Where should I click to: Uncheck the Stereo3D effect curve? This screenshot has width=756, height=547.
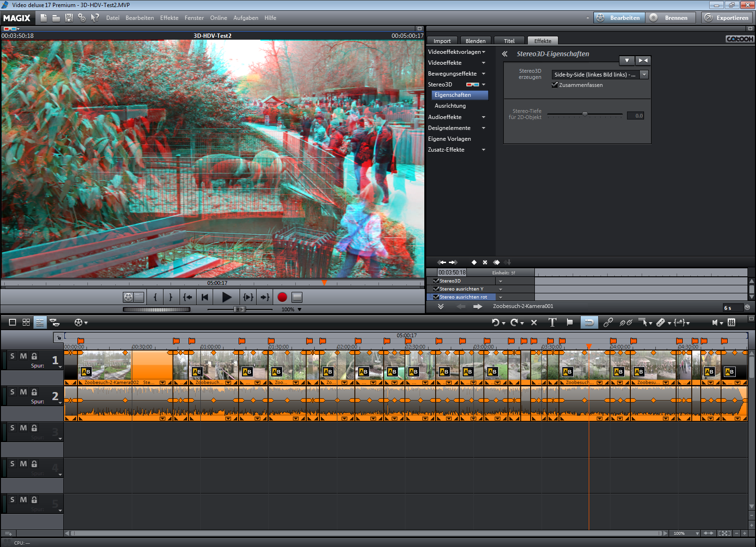pyautogui.click(x=436, y=281)
